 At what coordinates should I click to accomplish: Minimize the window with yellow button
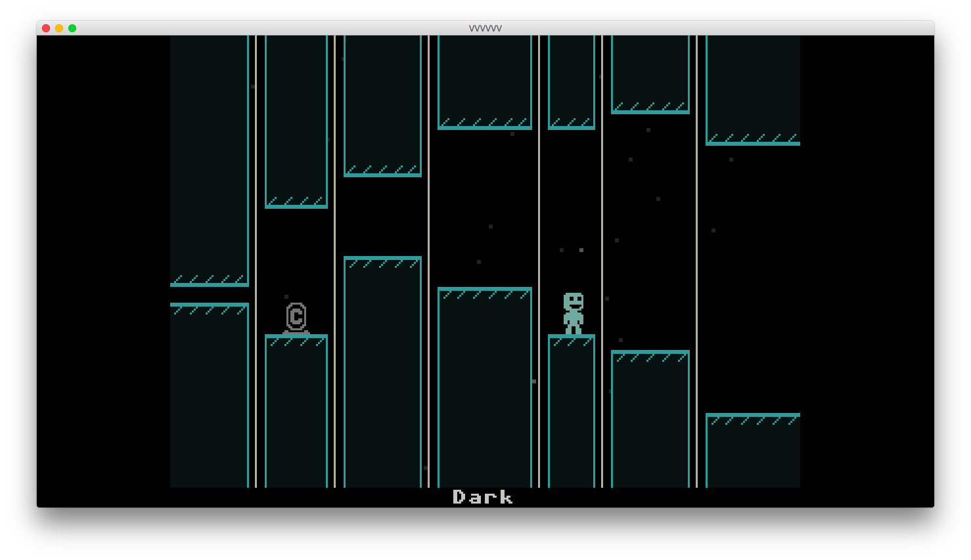click(59, 28)
